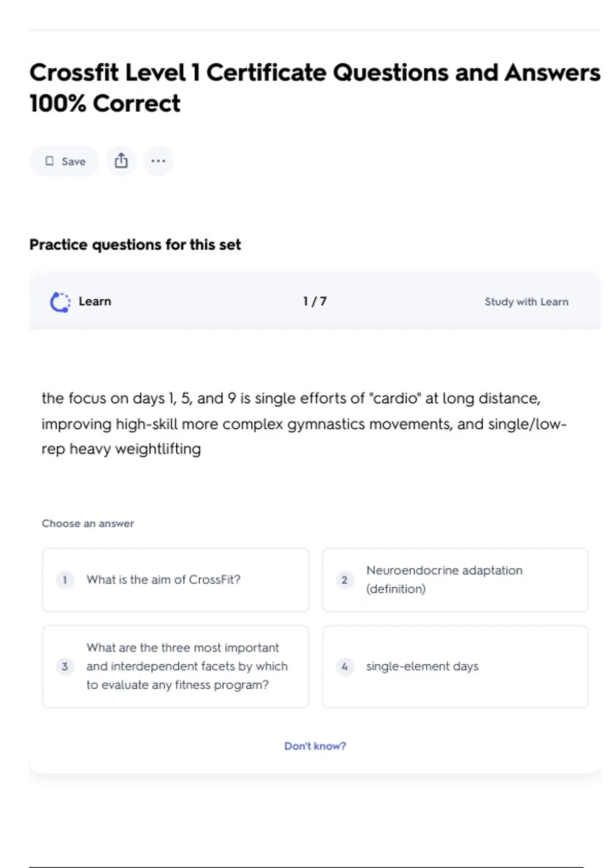Click the Learn mode label
Image resolution: width=613 pixels, height=868 pixels.
(x=95, y=301)
